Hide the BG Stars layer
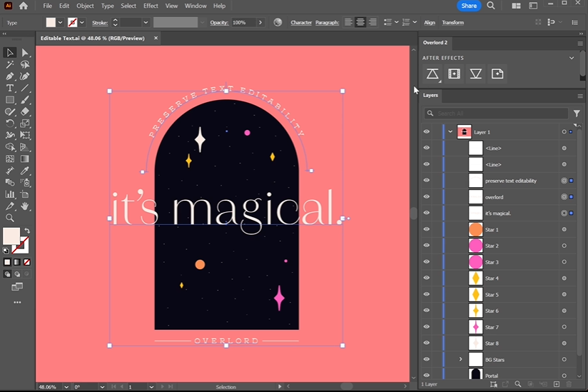588x392 pixels. click(x=426, y=359)
